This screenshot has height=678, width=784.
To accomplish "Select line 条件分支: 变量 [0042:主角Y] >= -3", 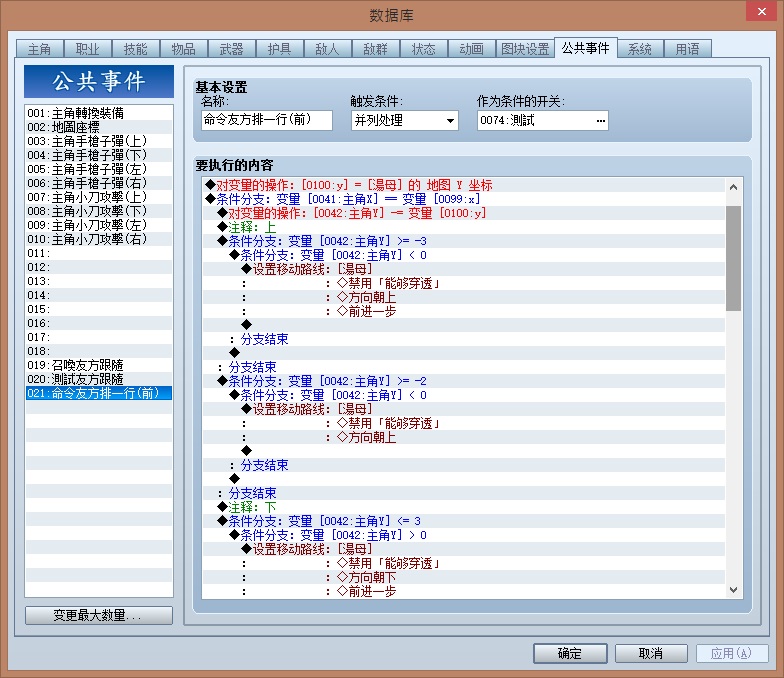I will pyautogui.click(x=464, y=241).
